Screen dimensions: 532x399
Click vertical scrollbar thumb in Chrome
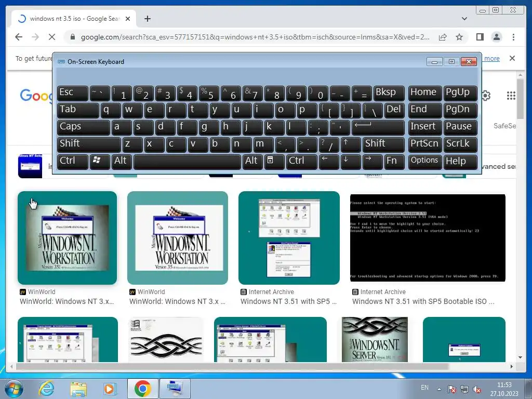520,98
